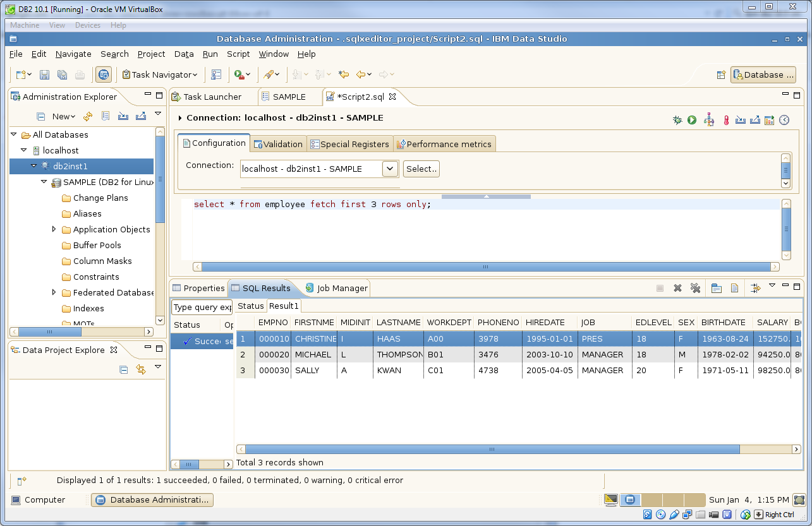Image resolution: width=812 pixels, height=526 pixels.
Task: Click the Computer button on the desktop panel
Action: (39, 499)
